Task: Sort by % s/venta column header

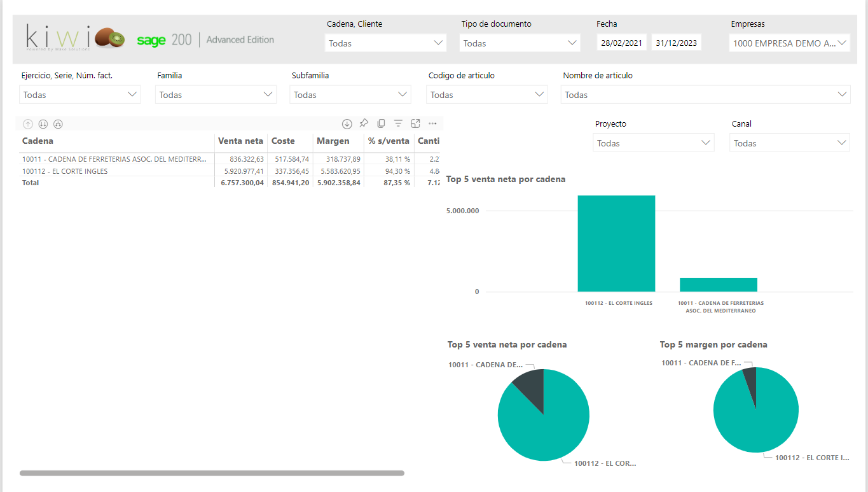Action: click(x=389, y=141)
